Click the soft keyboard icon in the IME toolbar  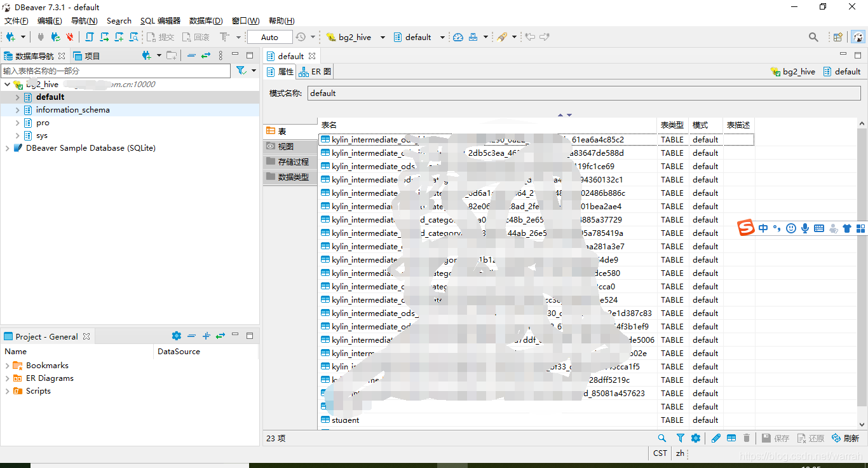pyautogui.click(x=819, y=228)
